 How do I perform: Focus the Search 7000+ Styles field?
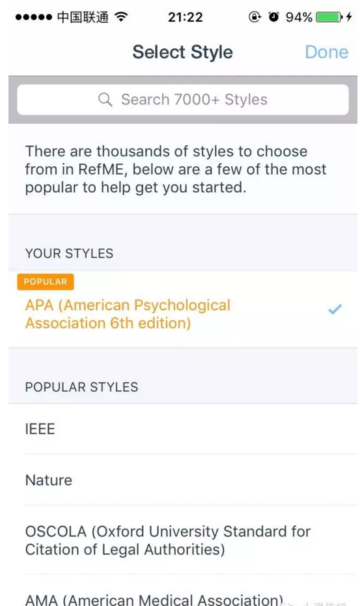click(183, 100)
